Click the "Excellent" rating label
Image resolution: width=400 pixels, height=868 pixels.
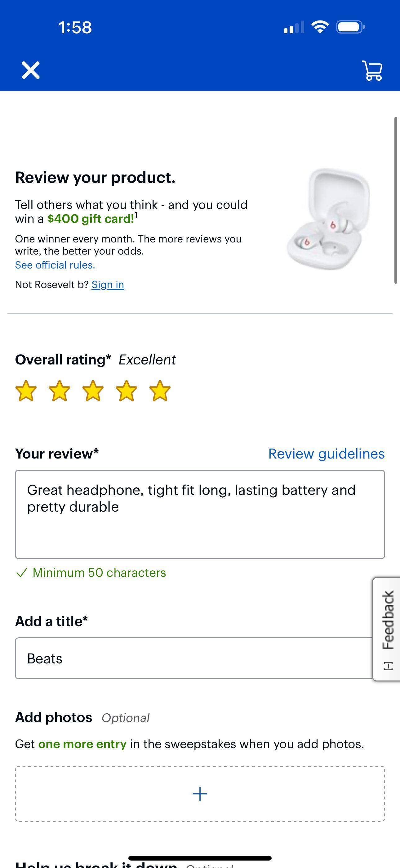click(147, 359)
